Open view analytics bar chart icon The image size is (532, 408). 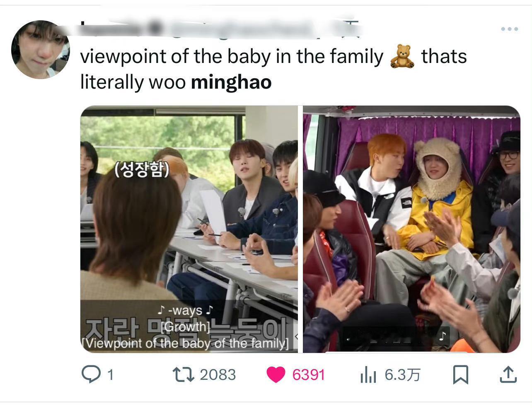point(368,375)
